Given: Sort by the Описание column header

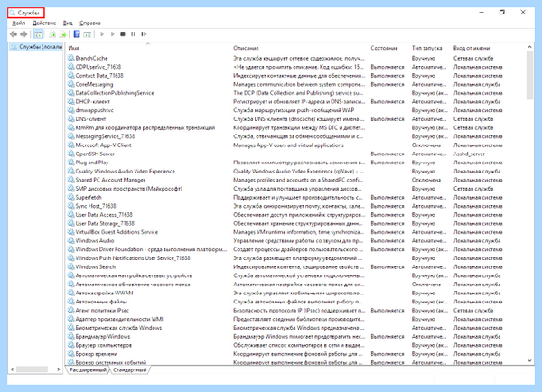Looking at the screenshot, I should pyautogui.click(x=300, y=48).
